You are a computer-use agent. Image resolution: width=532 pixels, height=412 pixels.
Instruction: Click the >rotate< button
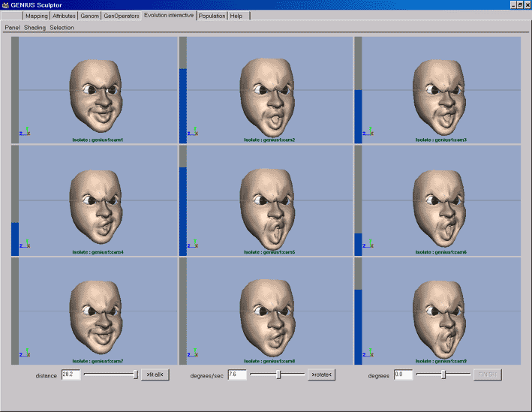[x=321, y=374]
